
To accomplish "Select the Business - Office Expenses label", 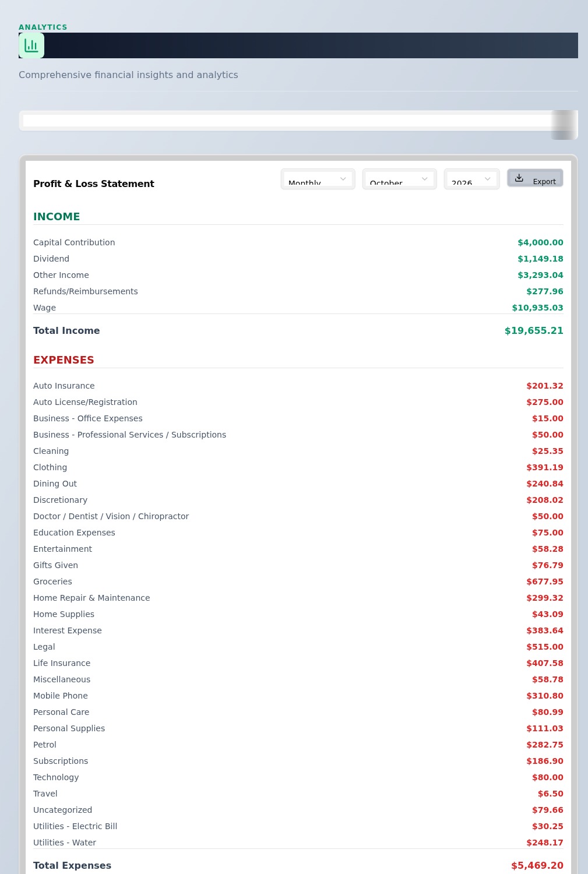I will [x=88, y=418].
